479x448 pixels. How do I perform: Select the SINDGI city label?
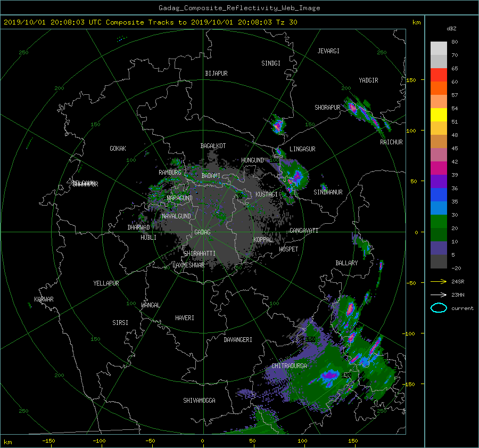coord(271,63)
